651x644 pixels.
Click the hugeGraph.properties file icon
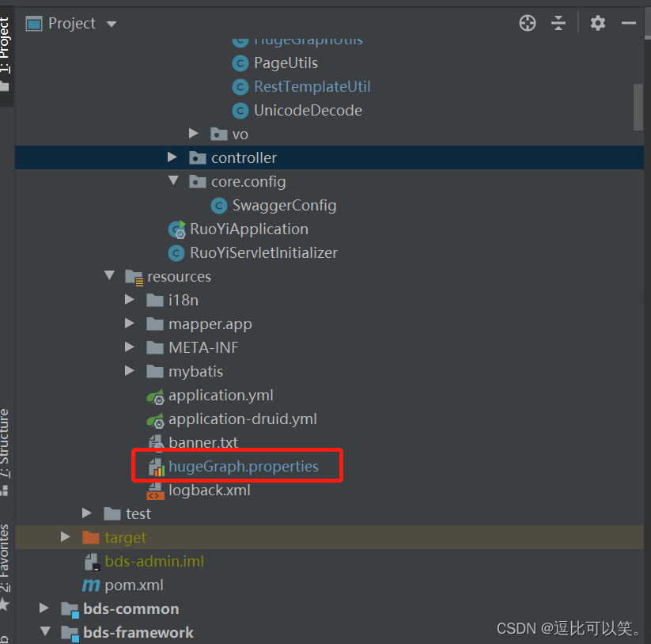click(156, 467)
